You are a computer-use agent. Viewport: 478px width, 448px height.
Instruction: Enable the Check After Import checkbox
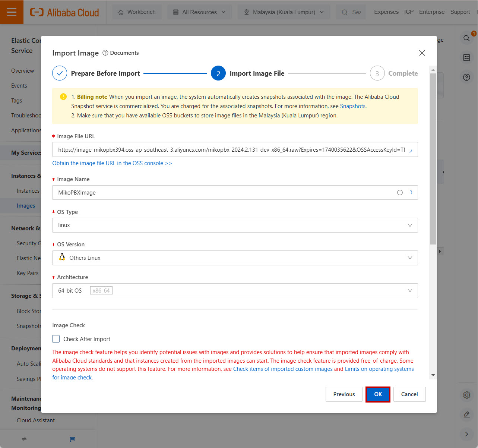[56, 339]
